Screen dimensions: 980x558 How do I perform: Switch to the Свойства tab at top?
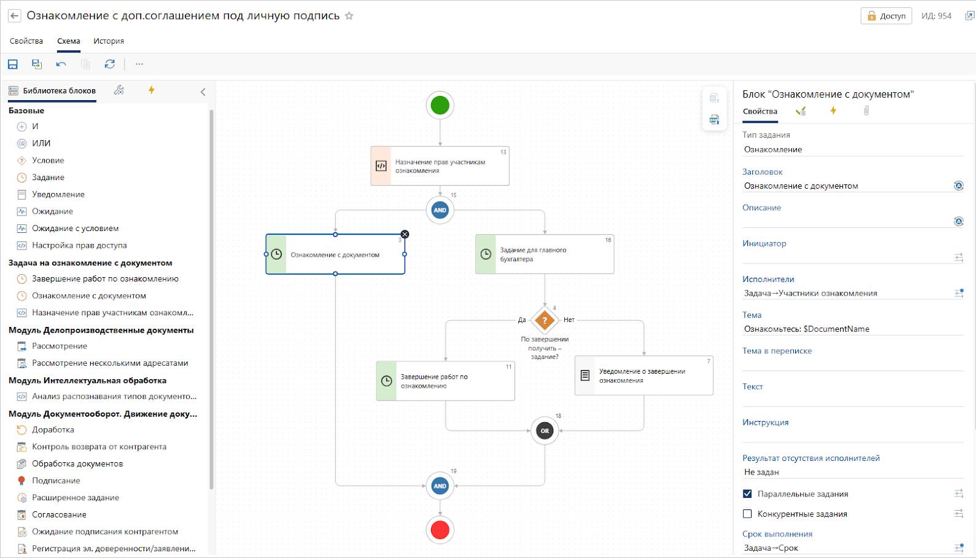tap(26, 41)
